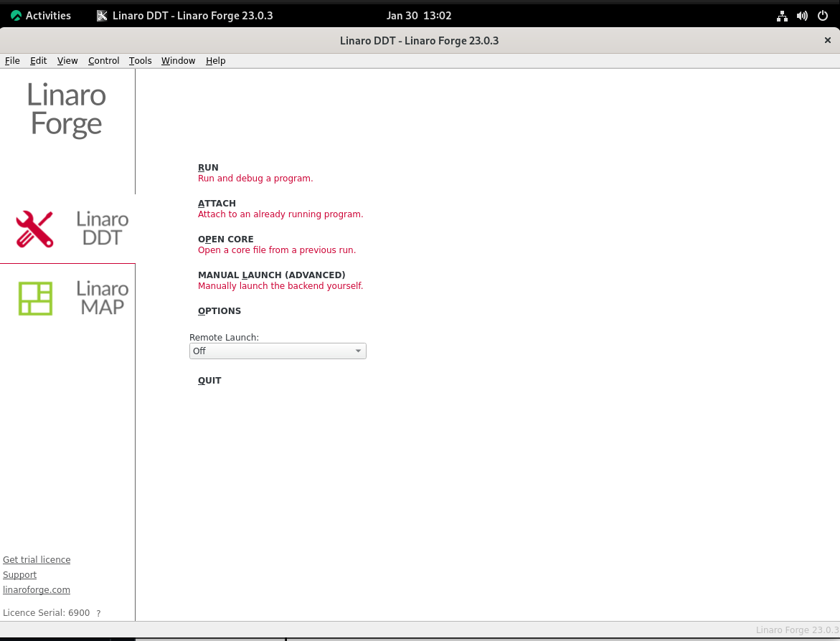Open the power icon in top bar
Viewport: 840px width, 641px height.
[x=822, y=16]
